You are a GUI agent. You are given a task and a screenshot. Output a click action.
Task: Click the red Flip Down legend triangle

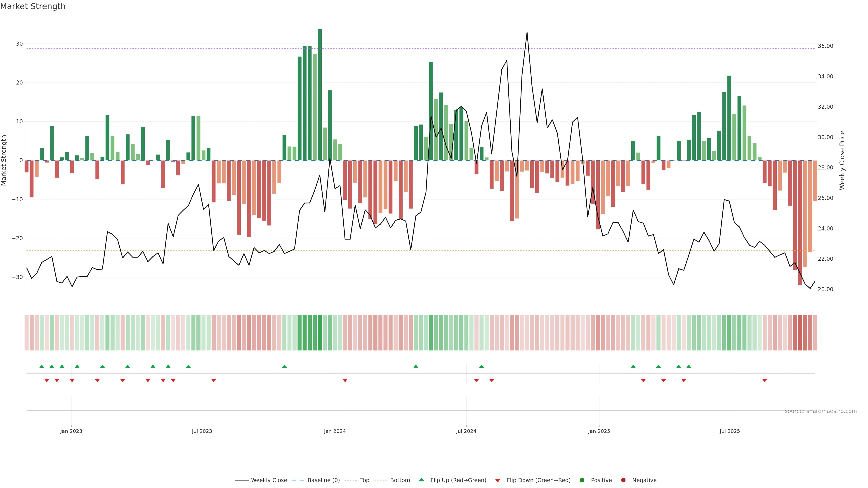[497, 481]
